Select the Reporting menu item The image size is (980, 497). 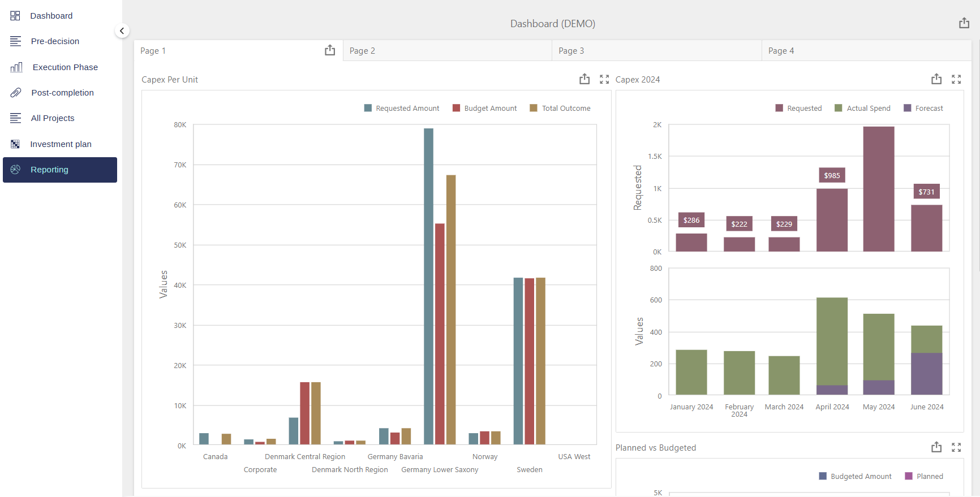(60, 170)
